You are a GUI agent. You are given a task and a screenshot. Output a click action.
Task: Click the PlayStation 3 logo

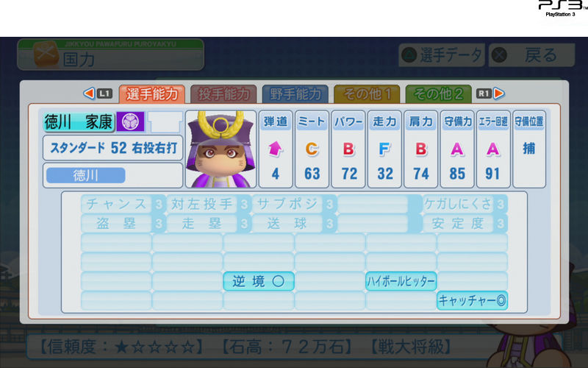pyautogui.click(x=562, y=8)
